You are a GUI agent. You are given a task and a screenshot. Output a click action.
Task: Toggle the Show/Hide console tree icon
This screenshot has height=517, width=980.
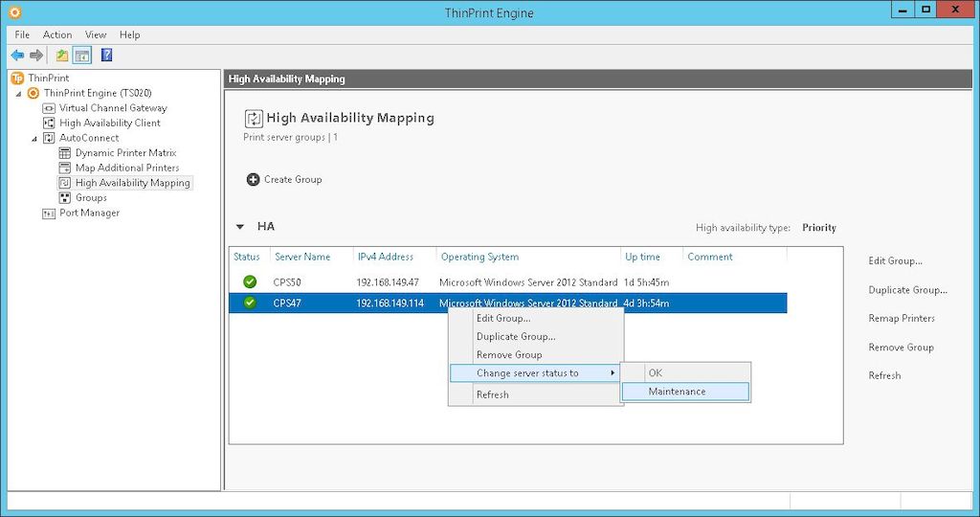(82, 56)
